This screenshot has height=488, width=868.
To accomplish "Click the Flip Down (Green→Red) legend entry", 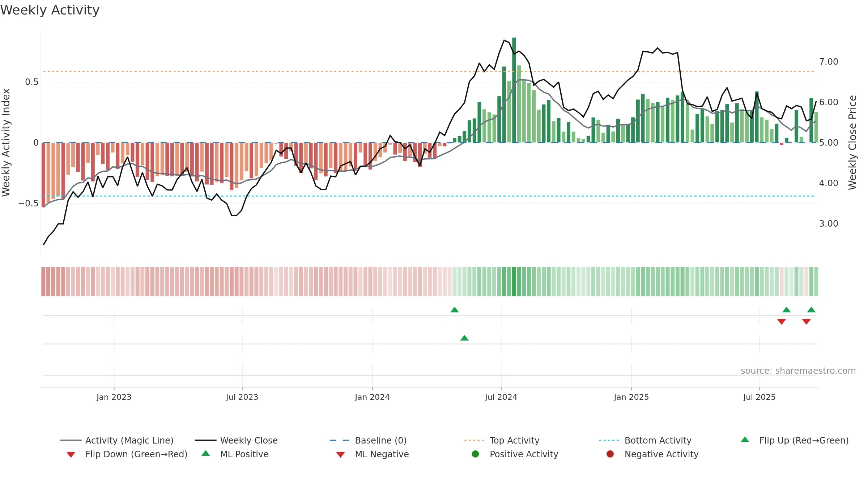I will pyautogui.click(x=127, y=454).
